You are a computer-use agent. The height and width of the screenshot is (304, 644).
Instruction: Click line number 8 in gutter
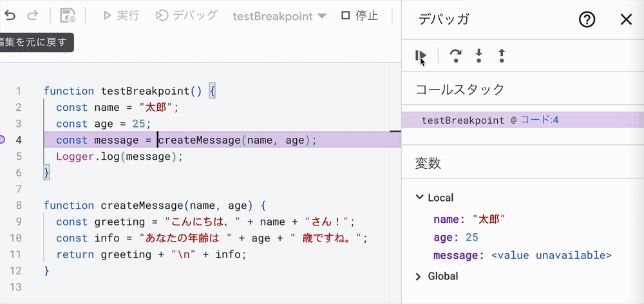18,205
